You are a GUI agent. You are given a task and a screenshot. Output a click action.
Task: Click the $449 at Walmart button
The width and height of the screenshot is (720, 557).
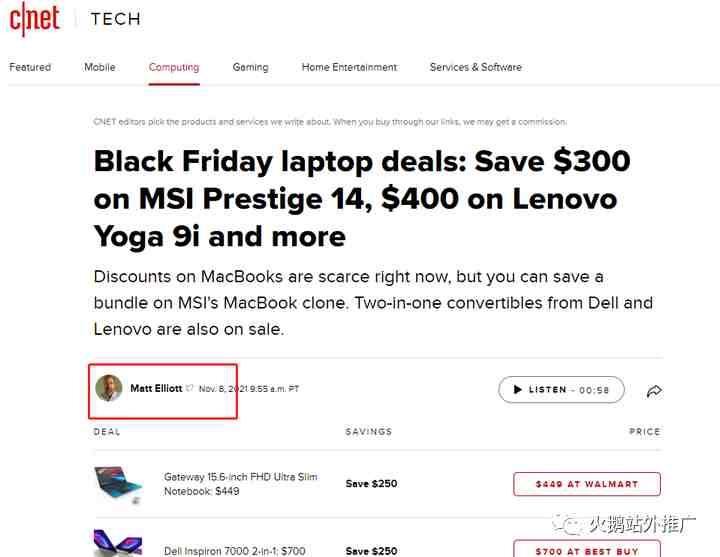click(x=587, y=484)
